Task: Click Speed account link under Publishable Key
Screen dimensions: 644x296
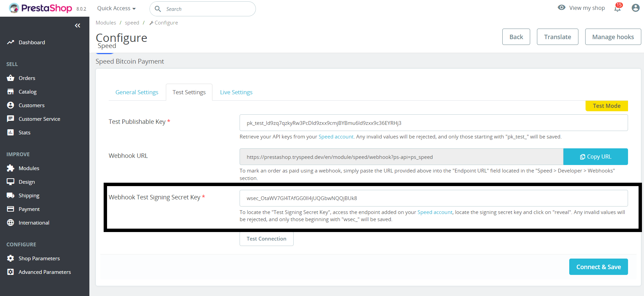Action: (x=336, y=136)
